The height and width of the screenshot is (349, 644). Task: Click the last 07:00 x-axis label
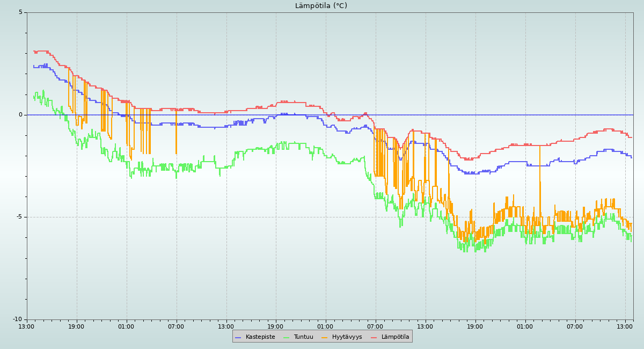click(x=575, y=326)
